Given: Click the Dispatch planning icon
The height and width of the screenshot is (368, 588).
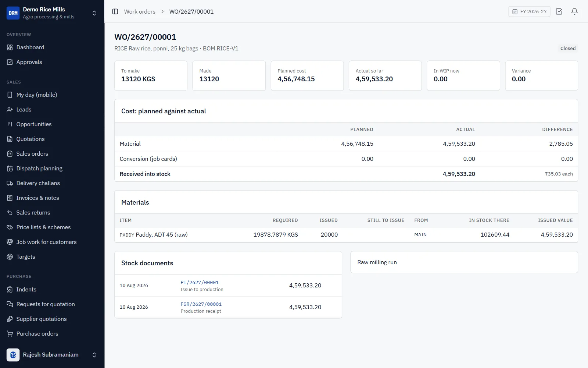Looking at the screenshot, I should (10, 169).
